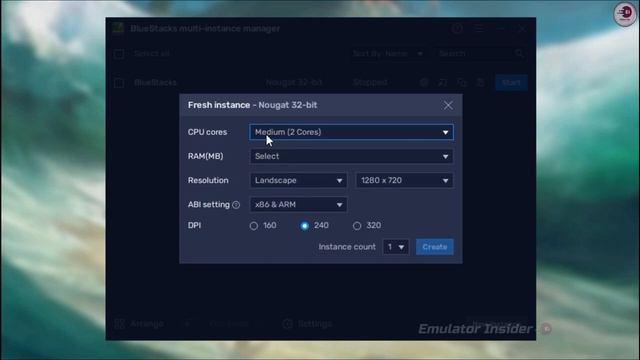This screenshot has width=640, height=360.
Task: Click Start button for BlueStacks instance
Action: (x=511, y=82)
